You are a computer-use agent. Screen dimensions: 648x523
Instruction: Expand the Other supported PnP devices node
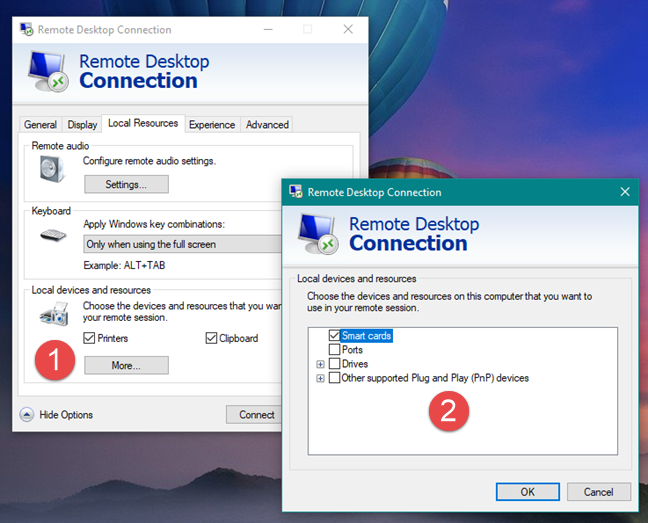[x=320, y=378]
